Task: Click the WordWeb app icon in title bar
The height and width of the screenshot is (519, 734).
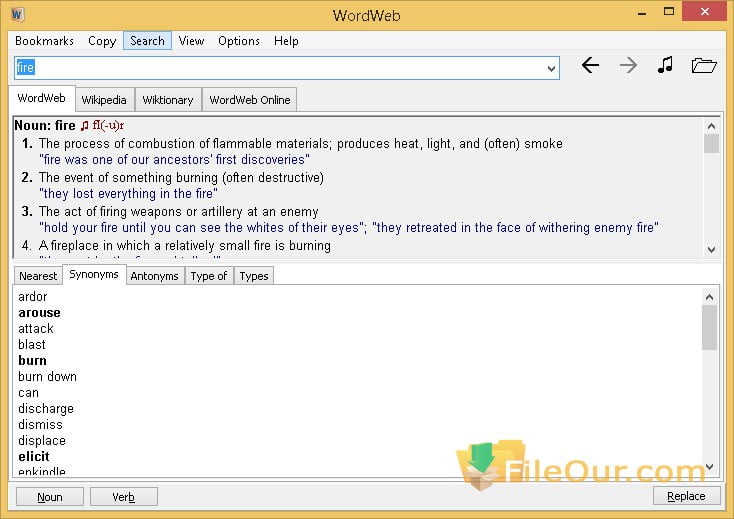Action: coord(17,15)
